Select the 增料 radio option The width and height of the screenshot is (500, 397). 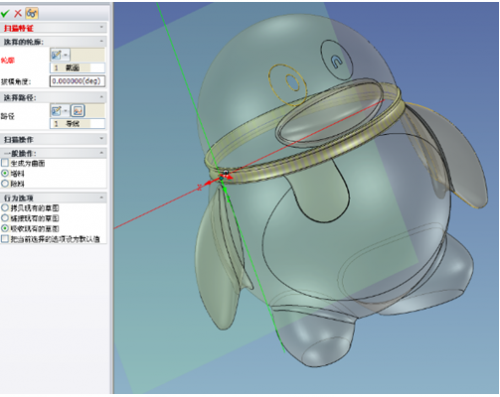point(5,173)
